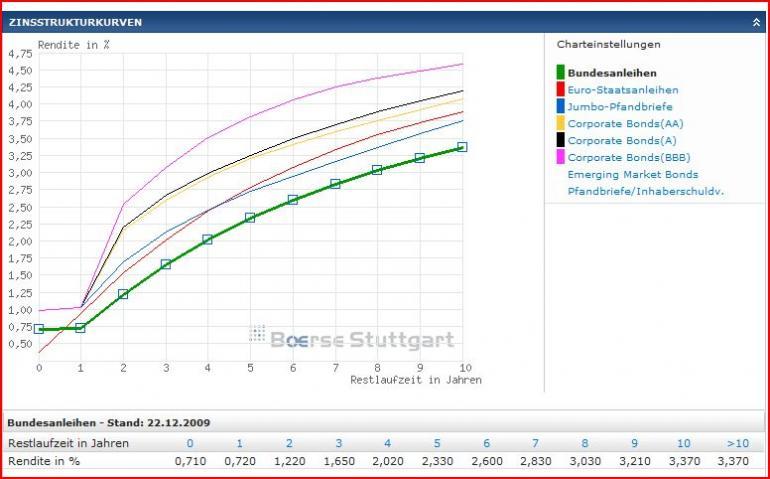Select the Restlaufzeit 5 column link
770x479 pixels.
[x=437, y=443]
